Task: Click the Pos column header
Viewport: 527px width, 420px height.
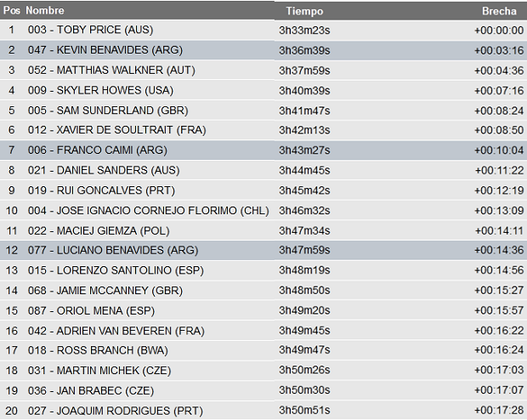Action: (12, 11)
